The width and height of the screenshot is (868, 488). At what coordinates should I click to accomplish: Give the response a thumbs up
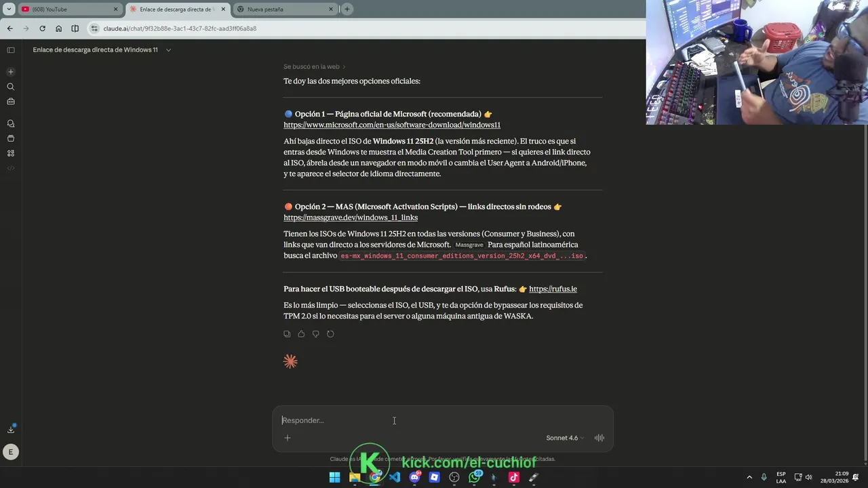[x=301, y=334]
